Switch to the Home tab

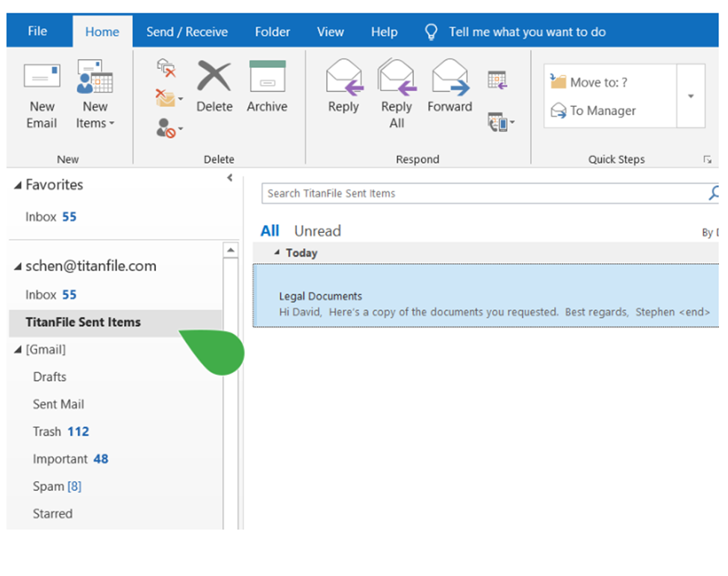[x=102, y=31]
